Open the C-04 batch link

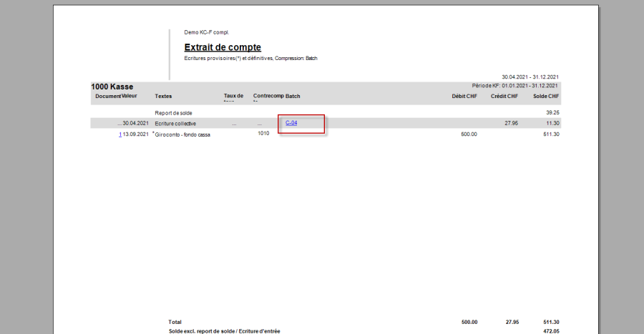coord(291,123)
